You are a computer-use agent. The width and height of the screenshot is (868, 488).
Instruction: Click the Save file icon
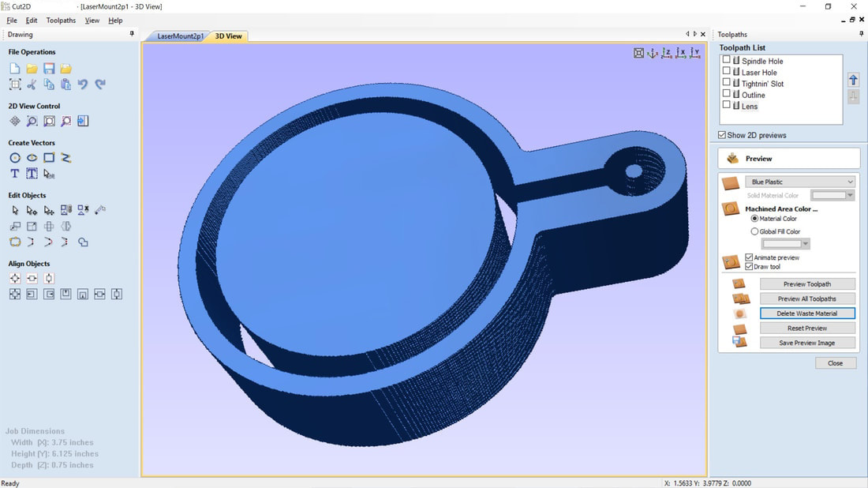click(49, 69)
